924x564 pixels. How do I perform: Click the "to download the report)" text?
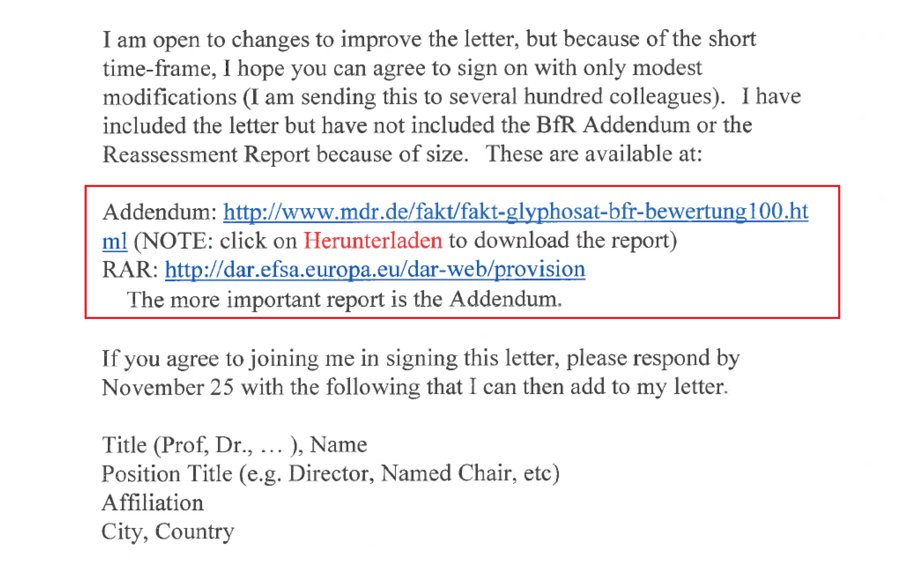[562, 241]
